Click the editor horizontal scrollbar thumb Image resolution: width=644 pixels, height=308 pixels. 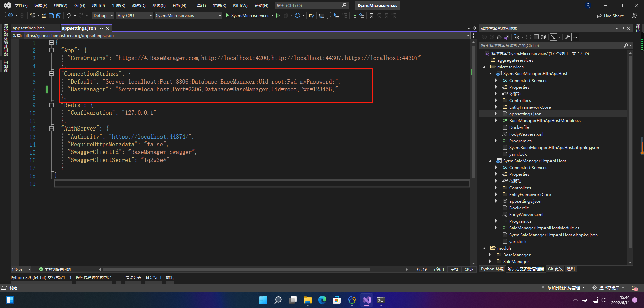click(236, 269)
